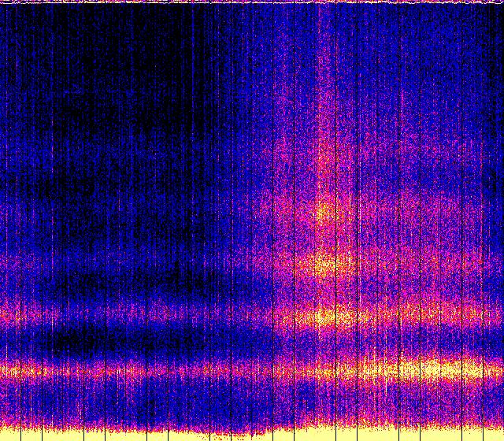This screenshot has height=441, width=504.
Task: Click the thin bright line along the top edge
Action: 252,2
